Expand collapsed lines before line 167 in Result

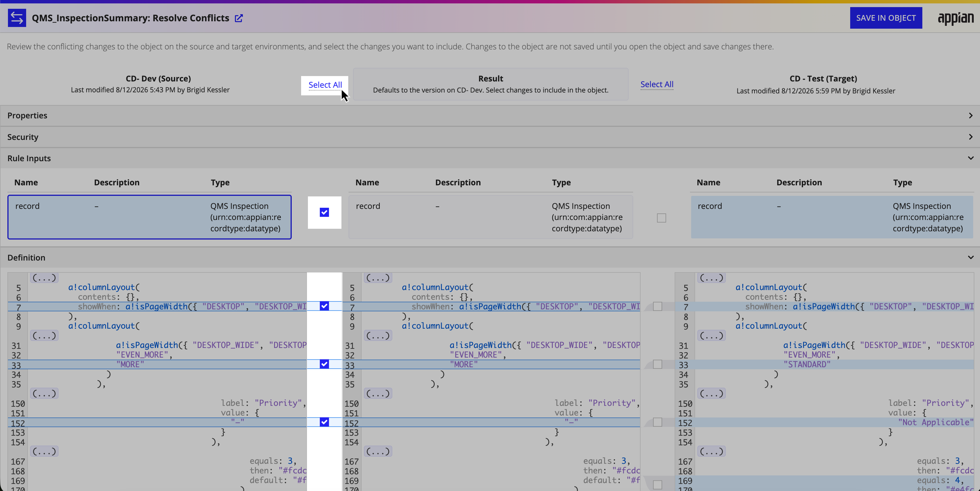point(378,452)
